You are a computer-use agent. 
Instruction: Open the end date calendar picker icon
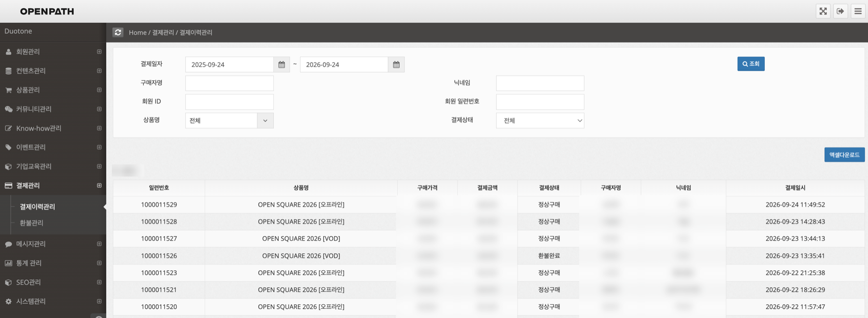tap(396, 65)
